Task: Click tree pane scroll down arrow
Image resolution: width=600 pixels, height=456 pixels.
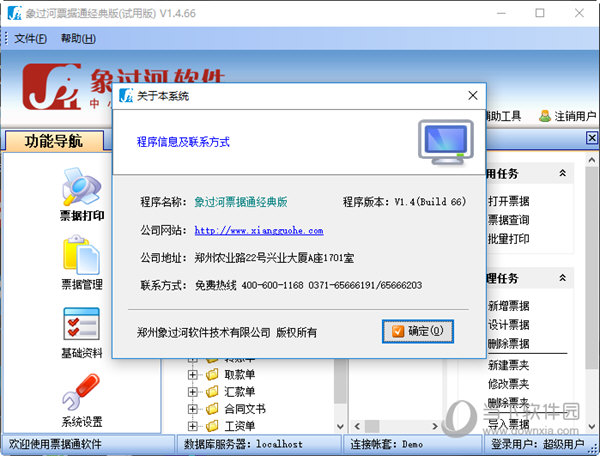Action: (340, 426)
